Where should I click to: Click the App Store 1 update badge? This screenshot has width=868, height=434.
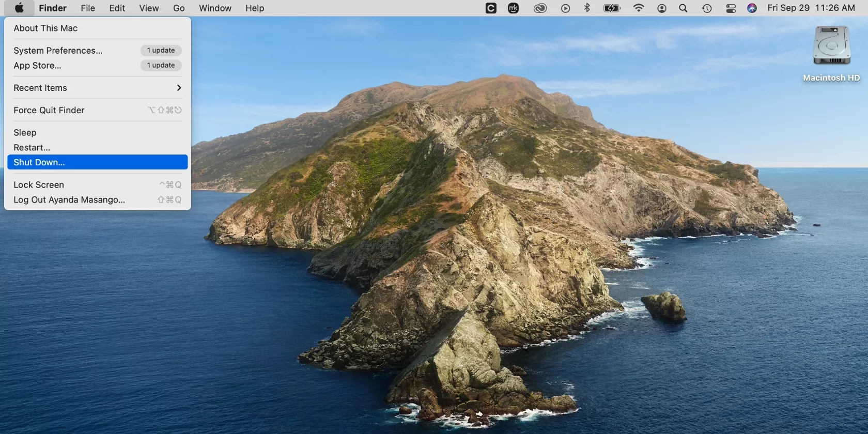click(161, 65)
